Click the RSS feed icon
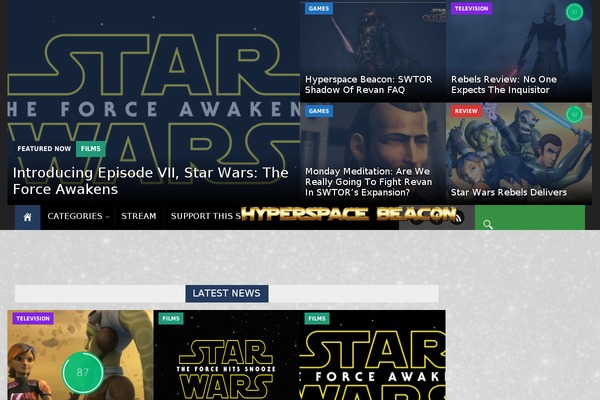This screenshot has height=400, width=600. [x=457, y=218]
